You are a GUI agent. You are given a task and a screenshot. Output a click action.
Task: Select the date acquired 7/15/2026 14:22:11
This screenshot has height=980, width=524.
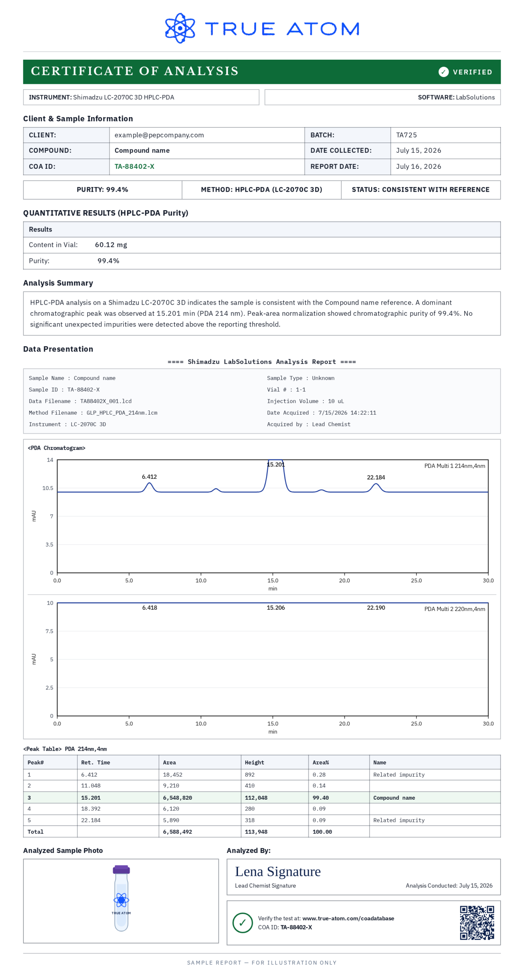pos(347,413)
